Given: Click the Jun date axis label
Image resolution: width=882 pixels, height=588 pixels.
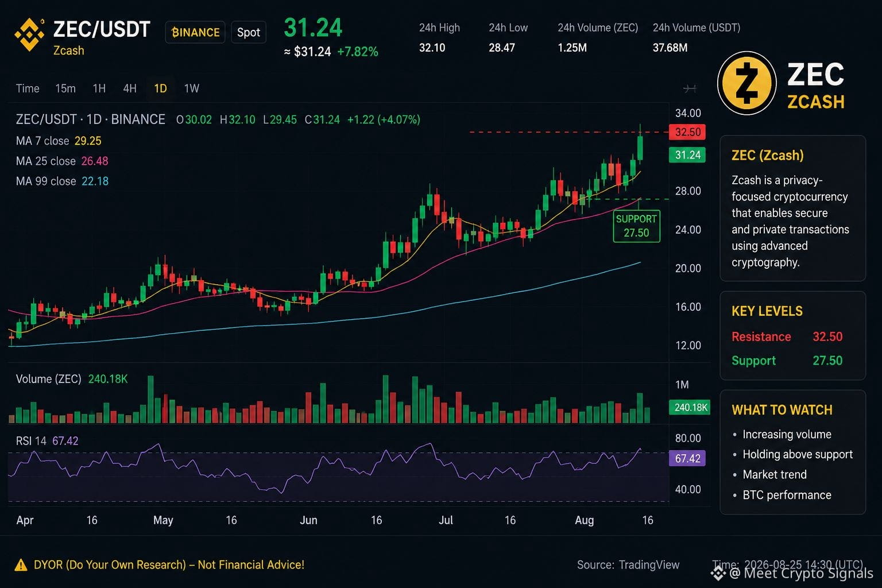Looking at the screenshot, I should coord(308,520).
